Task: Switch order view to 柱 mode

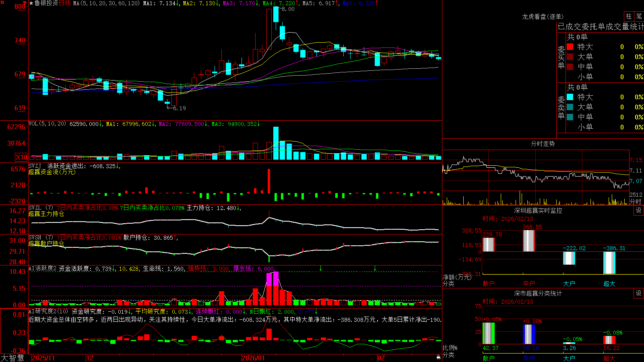Action: coord(629,16)
